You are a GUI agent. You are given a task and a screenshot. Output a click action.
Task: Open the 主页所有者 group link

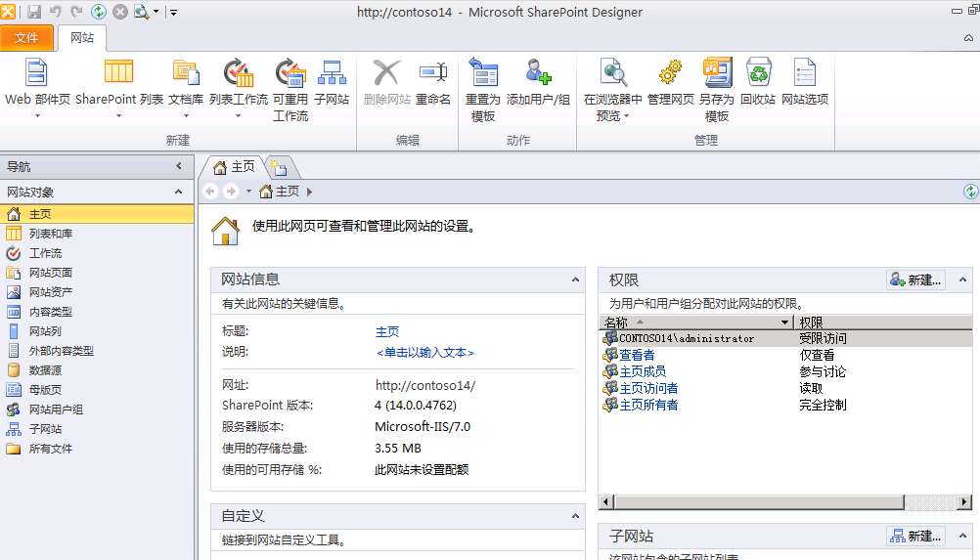(648, 406)
